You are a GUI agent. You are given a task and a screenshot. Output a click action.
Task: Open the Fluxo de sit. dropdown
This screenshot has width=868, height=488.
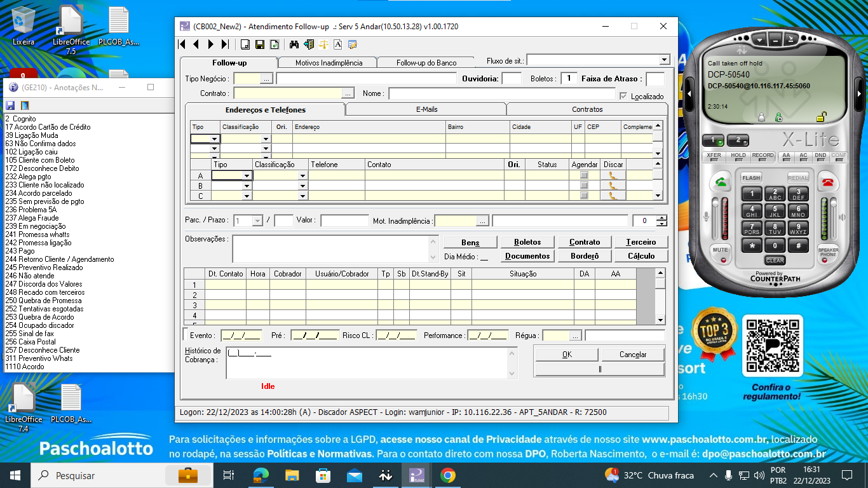pos(664,60)
